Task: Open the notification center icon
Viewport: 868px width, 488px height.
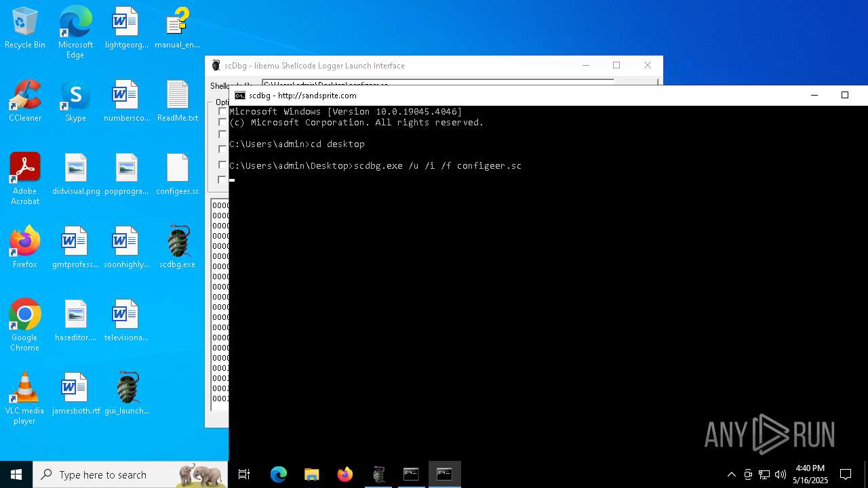Action: (x=846, y=474)
